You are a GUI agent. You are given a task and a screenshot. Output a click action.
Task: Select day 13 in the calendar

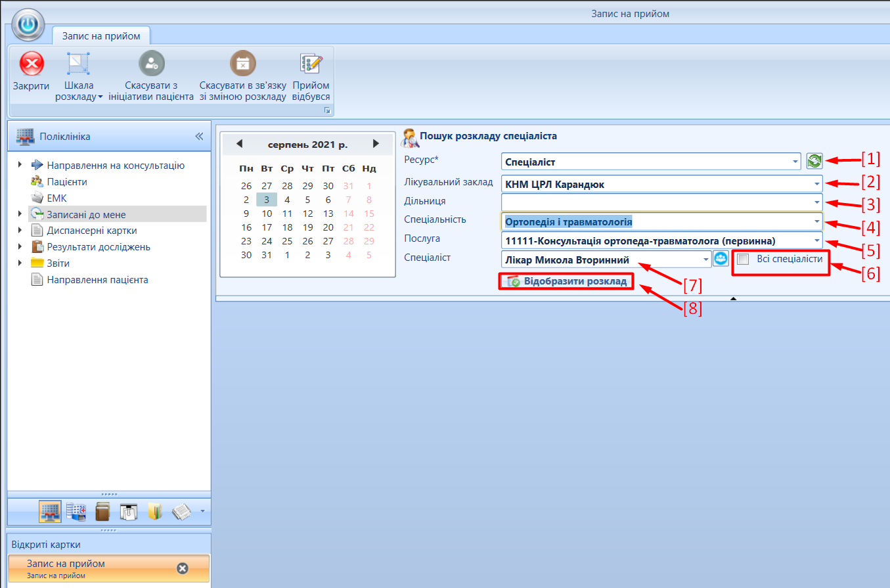(x=328, y=214)
